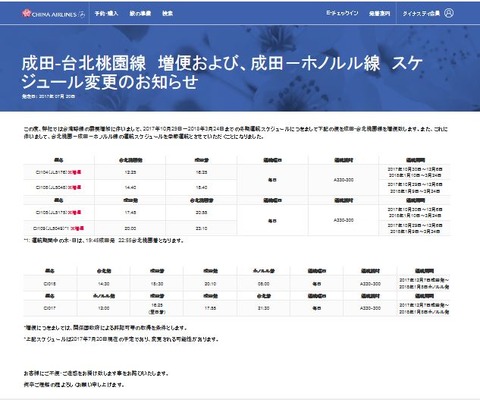This screenshot has height=400, width=480.
Task: Open the 旅の準備 menu
Action: 140,13
